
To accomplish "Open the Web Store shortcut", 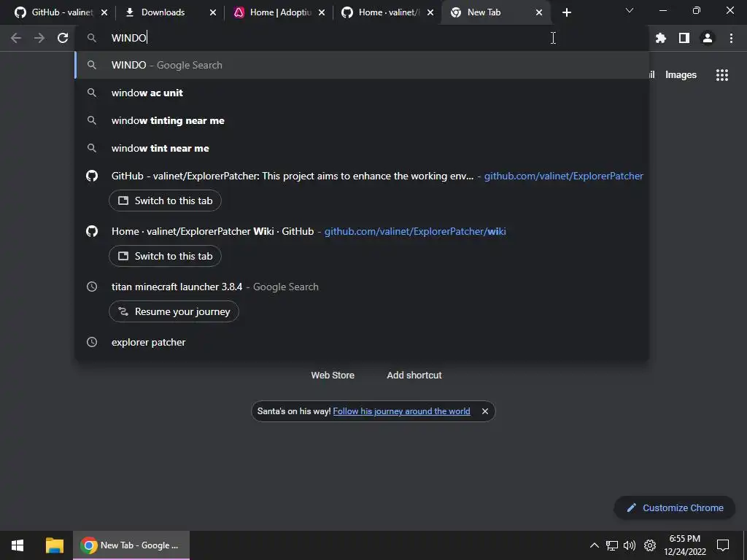I will click(333, 376).
